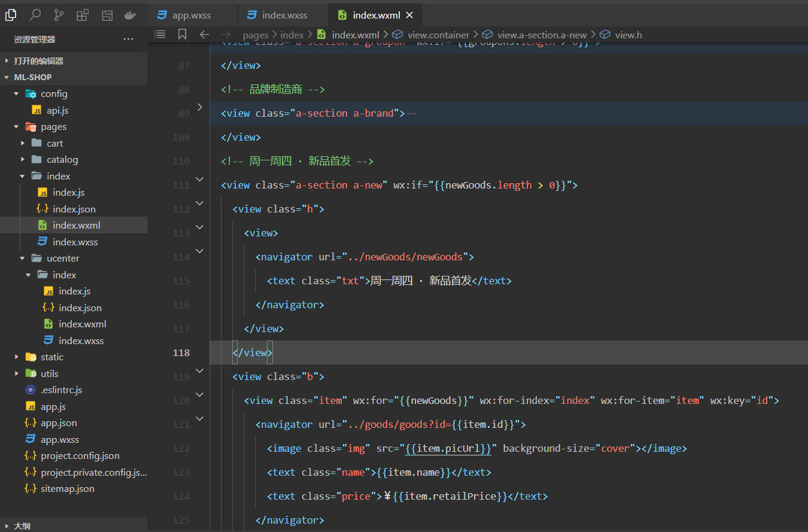Open index.js under pages/index
Screen dimensions: 808x532
pyautogui.click(x=74, y=193)
